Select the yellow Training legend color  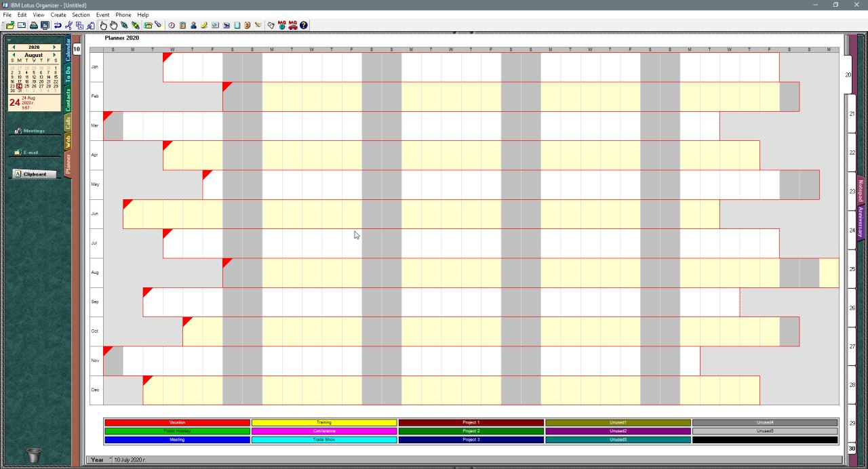pos(324,422)
